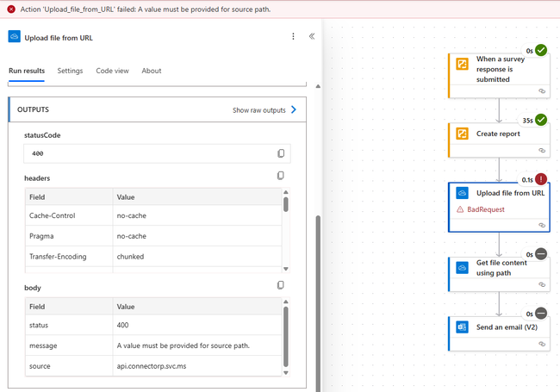Switch to the Settings tab
Viewport: 560px width, 392px height.
pos(70,71)
